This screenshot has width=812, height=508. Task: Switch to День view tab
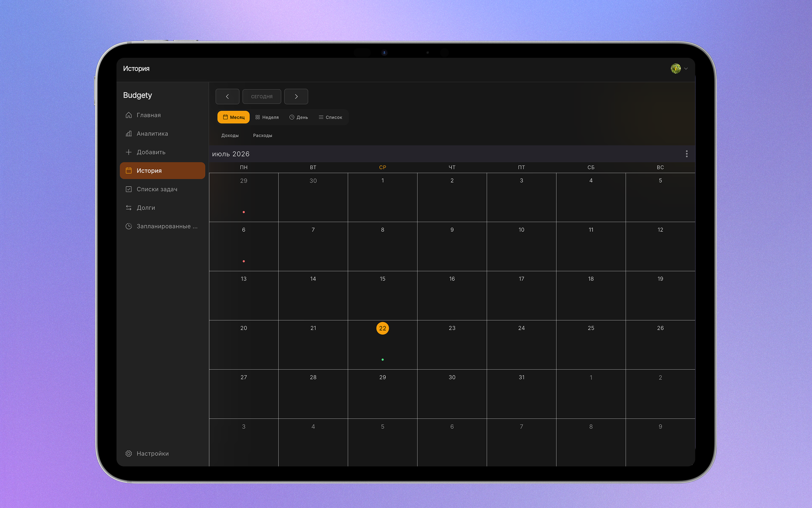pos(299,117)
